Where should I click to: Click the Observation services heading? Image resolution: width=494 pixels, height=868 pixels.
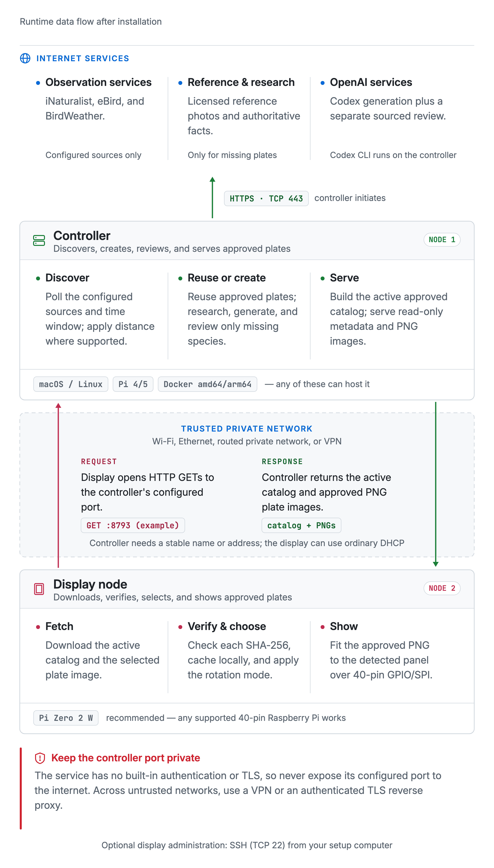98,82
